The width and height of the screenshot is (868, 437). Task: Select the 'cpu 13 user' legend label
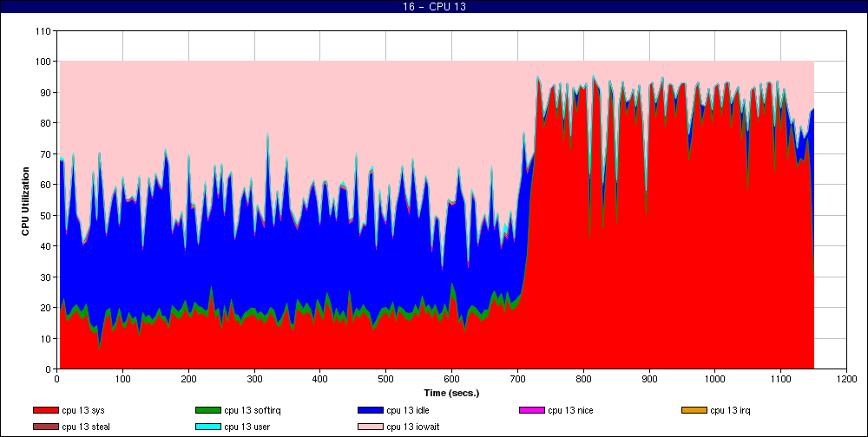point(247,427)
